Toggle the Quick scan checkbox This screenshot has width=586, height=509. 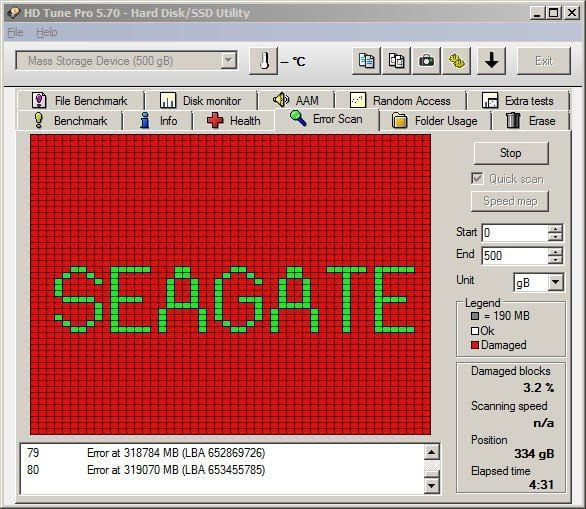tap(477, 179)
